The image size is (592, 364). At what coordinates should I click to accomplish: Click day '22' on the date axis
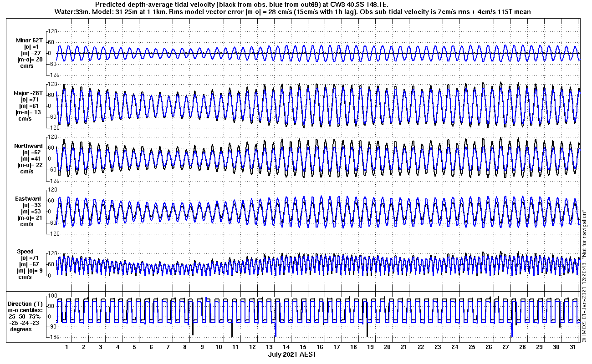421,347
